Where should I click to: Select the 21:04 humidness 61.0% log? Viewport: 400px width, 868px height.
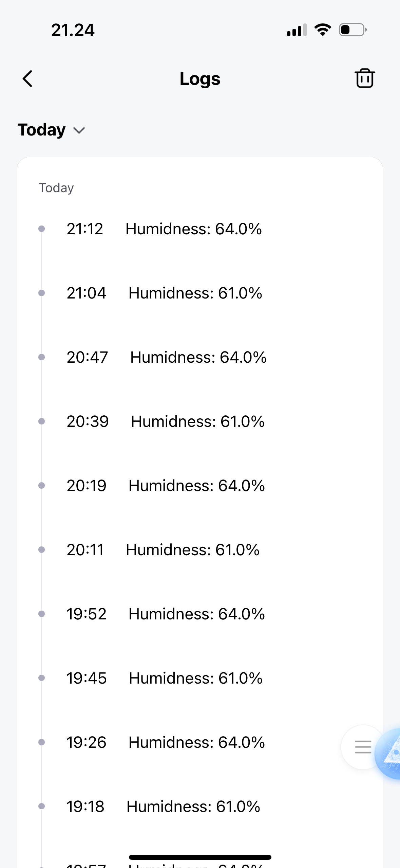pos(164,293)
